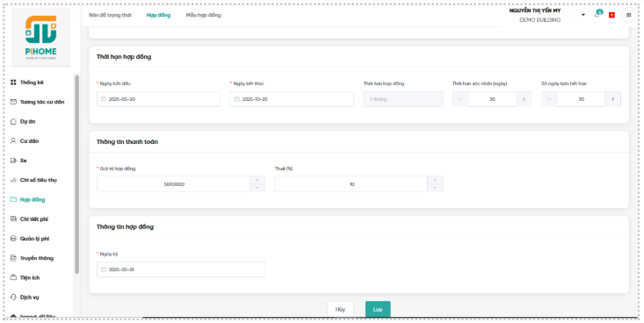644x323 pixels.
Task: Switch to Mẫu hợp đồng tab
Action: (x=203, y=15)
